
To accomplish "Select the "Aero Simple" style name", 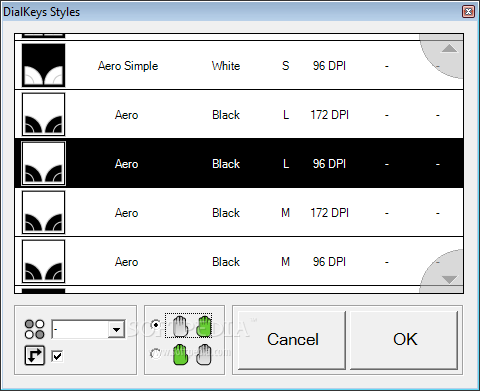I will point(128,66).
